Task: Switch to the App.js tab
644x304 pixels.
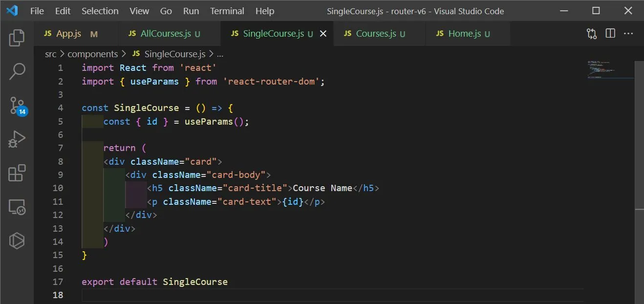Action: [76, 34]
